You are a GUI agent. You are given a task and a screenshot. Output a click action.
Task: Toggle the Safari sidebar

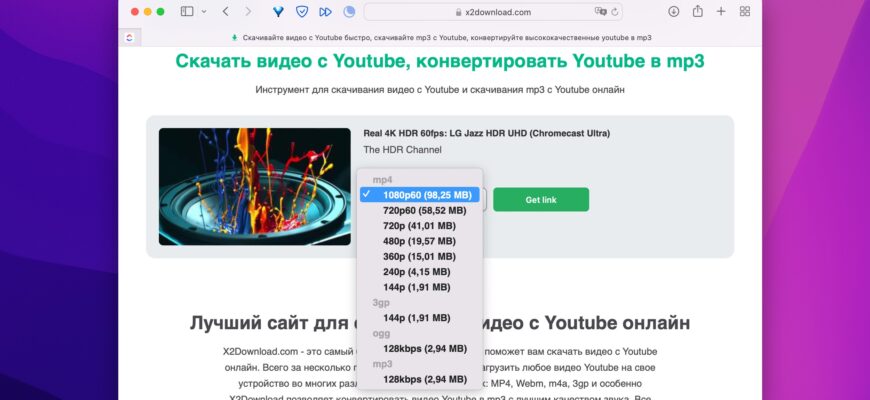(187, 12)
